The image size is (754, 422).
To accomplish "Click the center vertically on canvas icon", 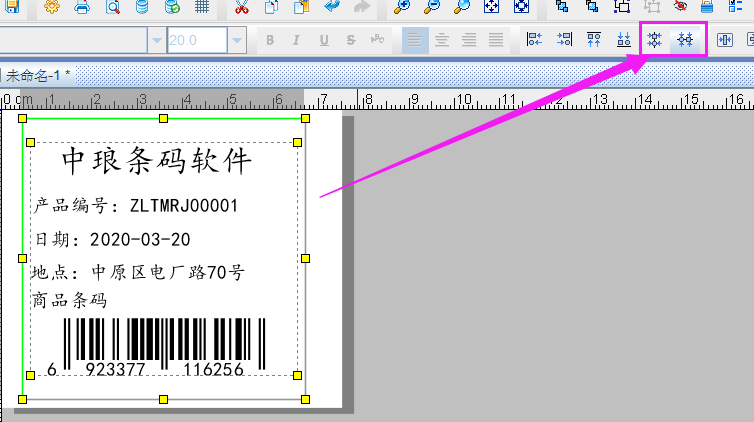I will point(685,40).
